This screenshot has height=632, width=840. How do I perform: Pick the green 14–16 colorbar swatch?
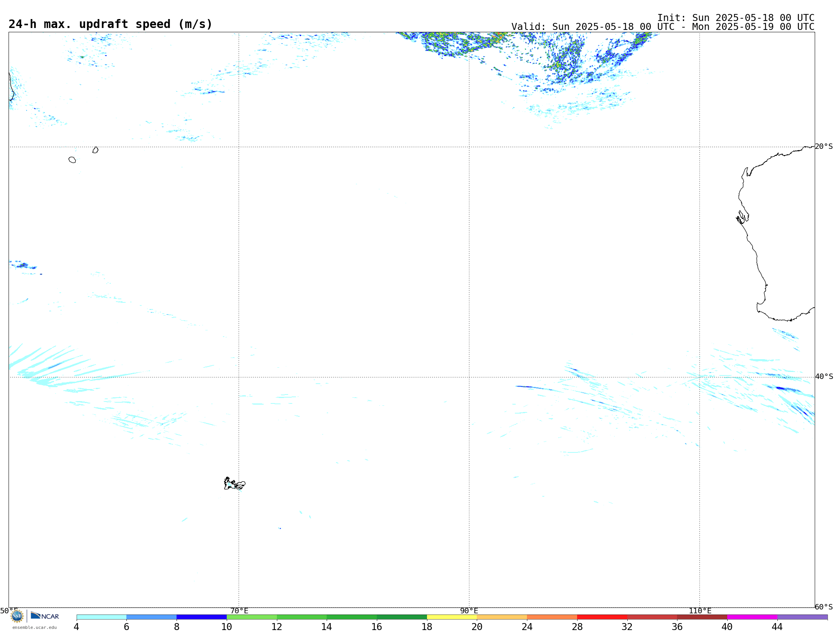pos(352,617)
